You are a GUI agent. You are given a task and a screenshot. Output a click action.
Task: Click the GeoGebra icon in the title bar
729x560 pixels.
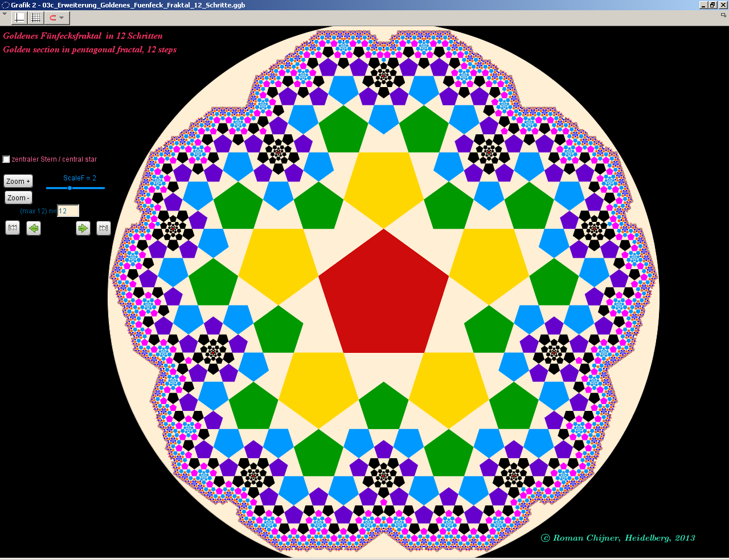point(6,5)
